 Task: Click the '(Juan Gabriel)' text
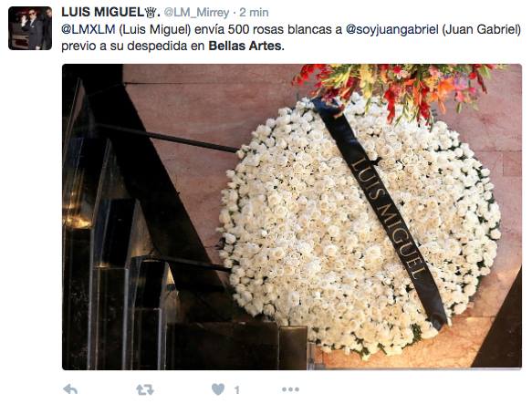pos(481,29)
